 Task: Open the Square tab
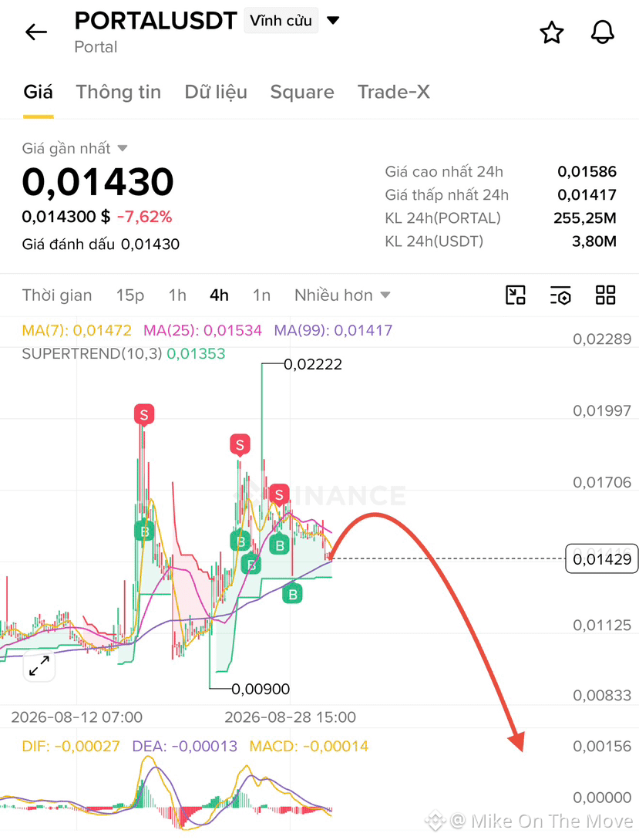click(x=302, y=92)
